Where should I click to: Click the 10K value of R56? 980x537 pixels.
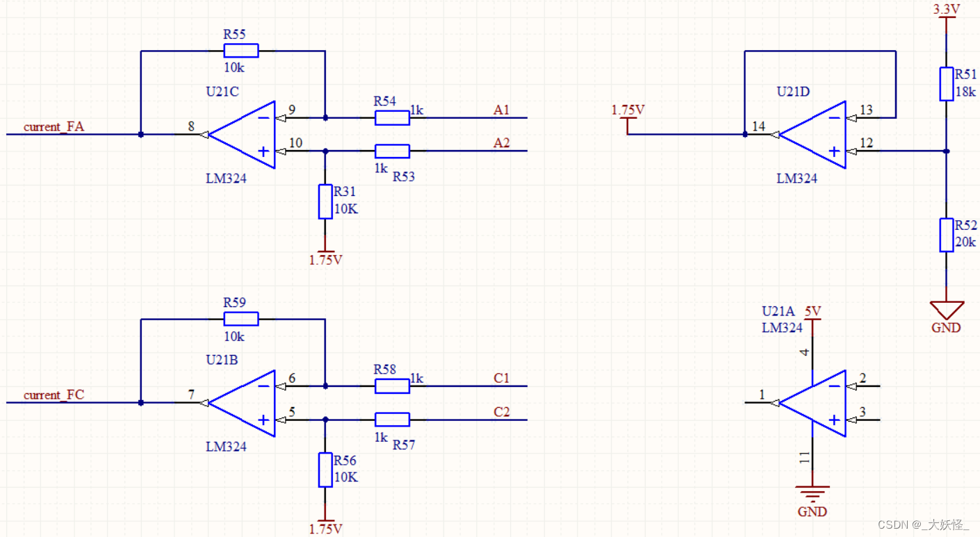[x=346, y=477]
